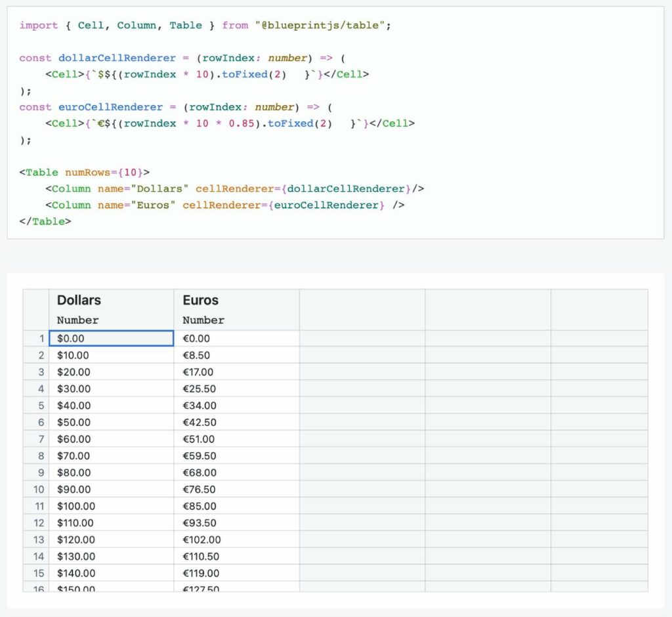Viewport: 672px width, 617px height.
Task: Select row header 15
Action: 36,572
